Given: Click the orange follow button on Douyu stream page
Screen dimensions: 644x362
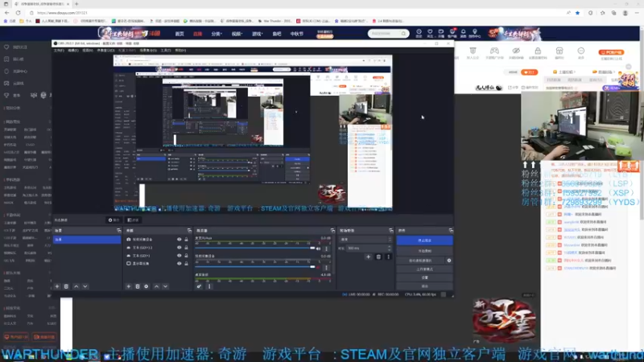Looking at the screenshot, I should click(x=530, y=72).
